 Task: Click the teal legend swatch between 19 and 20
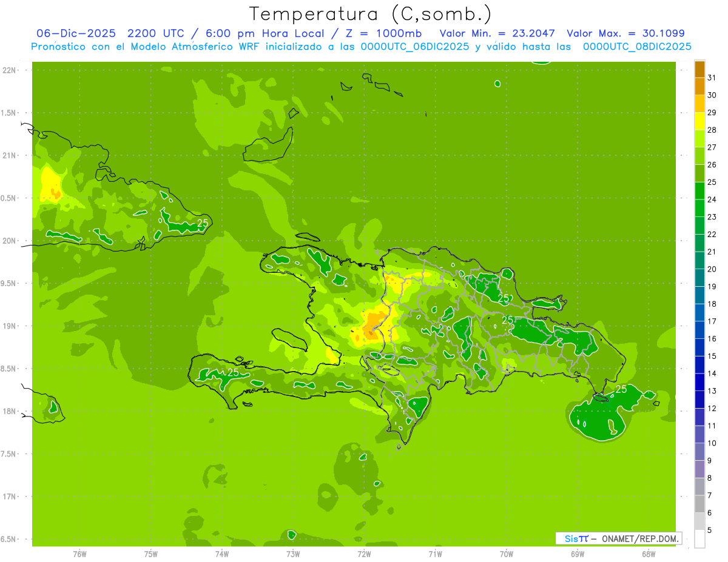click(x=699, y=278)
